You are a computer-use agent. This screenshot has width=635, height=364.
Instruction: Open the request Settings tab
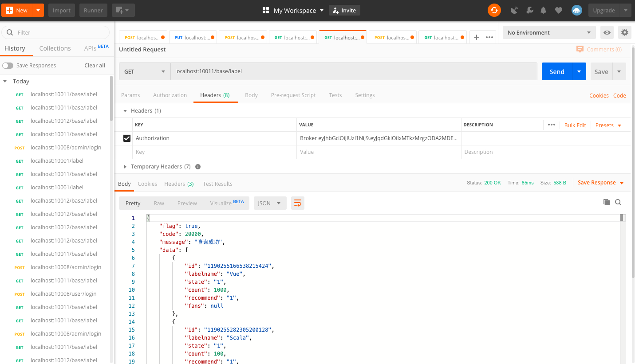click(365, 95)
